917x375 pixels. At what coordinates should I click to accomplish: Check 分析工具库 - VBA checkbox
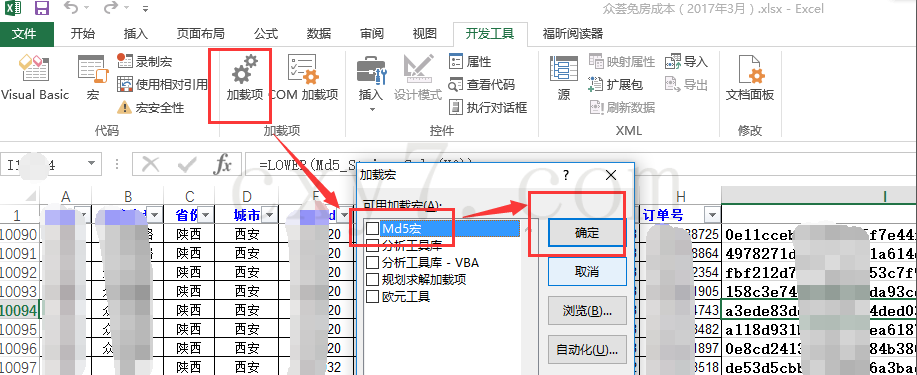pos(372,262)
